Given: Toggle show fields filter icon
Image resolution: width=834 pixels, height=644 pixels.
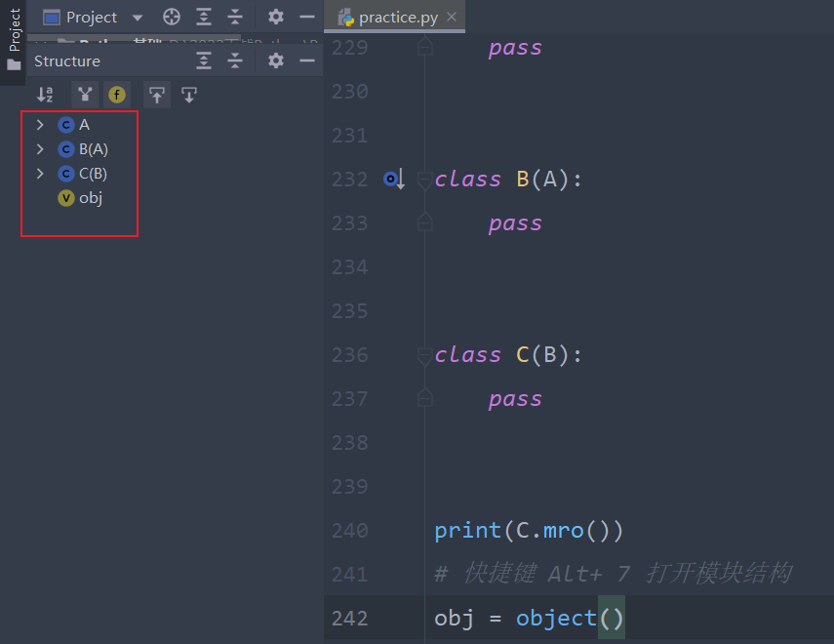Looking at the screenshot, I should [x=117, y=95].
